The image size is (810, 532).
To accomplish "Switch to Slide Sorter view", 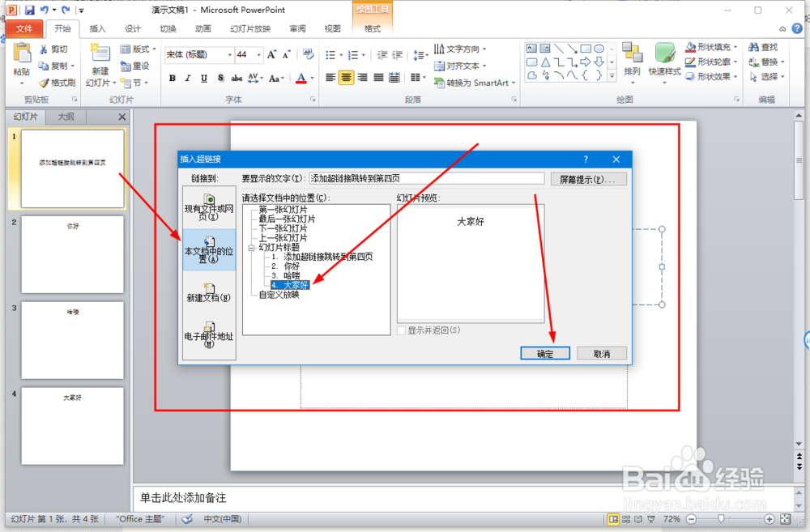I will tap(626, 519).
